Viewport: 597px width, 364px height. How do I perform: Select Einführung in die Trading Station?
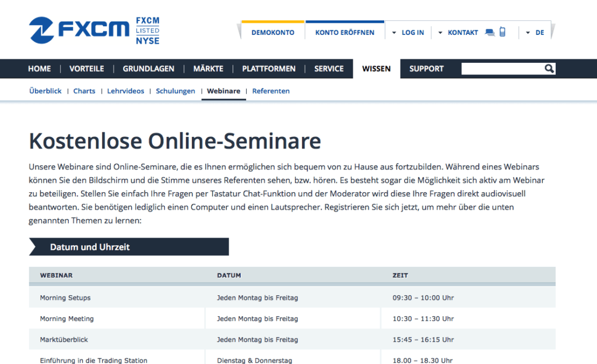tap(94, 360)
